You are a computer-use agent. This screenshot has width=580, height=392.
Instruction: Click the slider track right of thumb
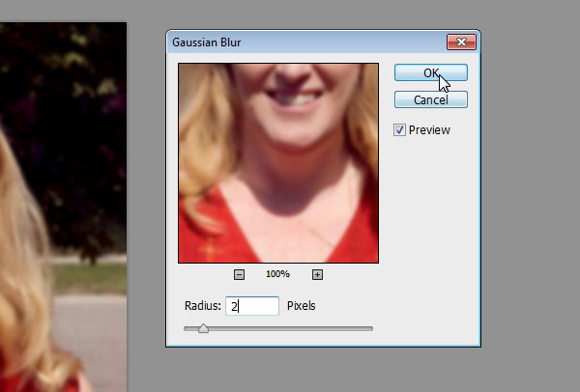pos(290,329)
